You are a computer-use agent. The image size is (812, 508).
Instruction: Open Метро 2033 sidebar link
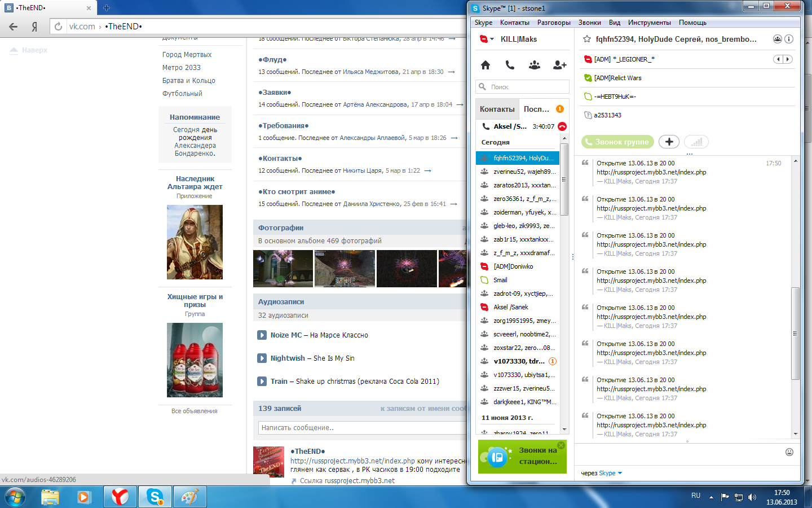182,67
